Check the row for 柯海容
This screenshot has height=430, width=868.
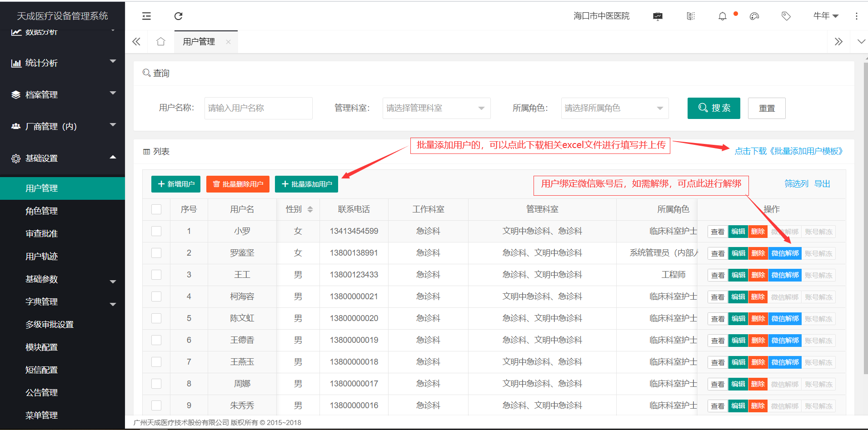[x=156, y=297]
